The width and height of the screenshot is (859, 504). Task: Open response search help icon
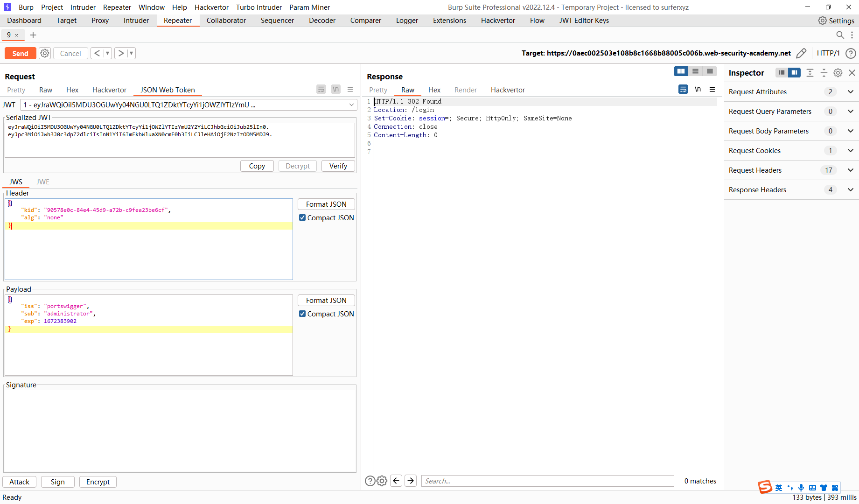point(370,481)
